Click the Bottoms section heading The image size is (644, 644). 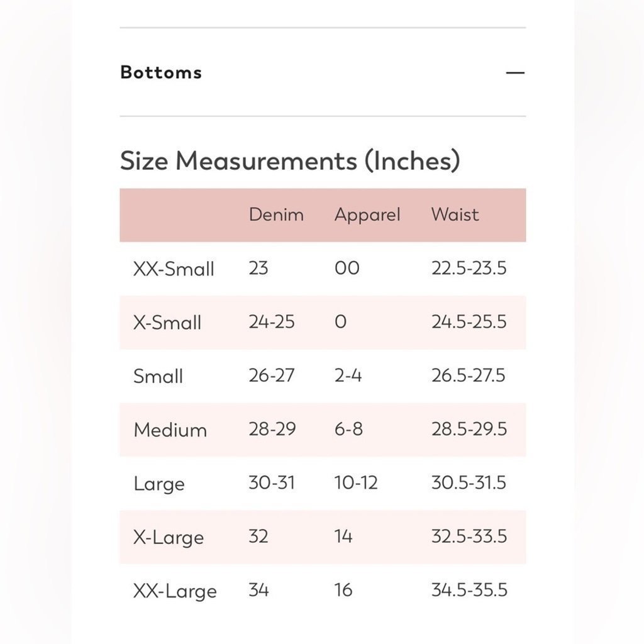tap(161, 72)
